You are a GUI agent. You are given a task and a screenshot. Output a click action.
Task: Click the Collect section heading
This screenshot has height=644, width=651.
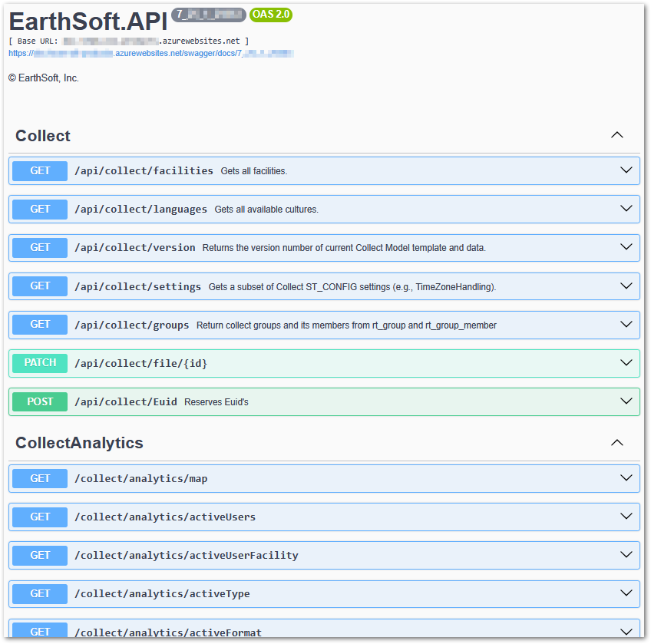pos(42,136)
